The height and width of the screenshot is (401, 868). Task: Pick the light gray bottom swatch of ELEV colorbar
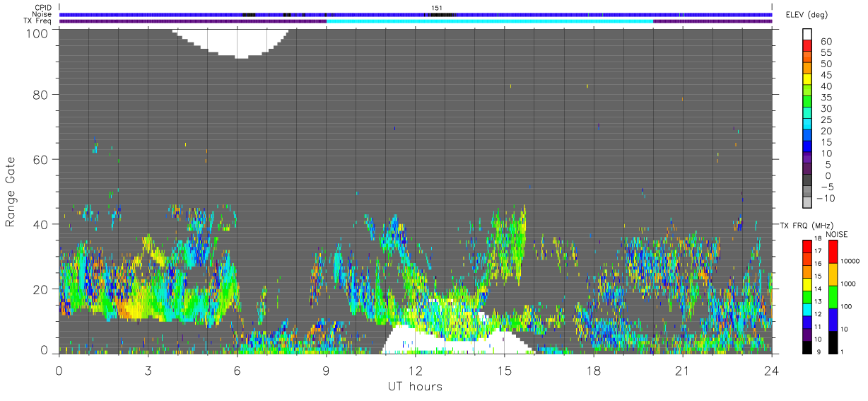tap(807, 202)
